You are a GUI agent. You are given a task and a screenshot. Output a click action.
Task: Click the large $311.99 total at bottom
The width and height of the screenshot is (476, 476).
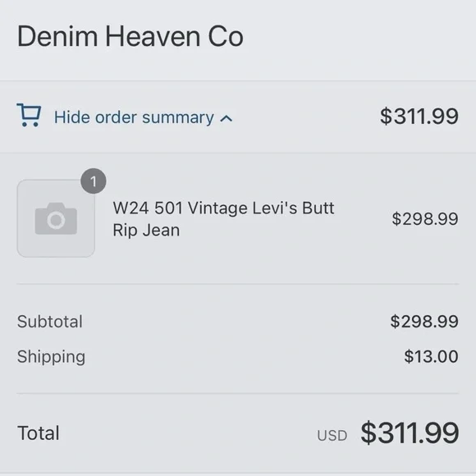pos(410,433)
